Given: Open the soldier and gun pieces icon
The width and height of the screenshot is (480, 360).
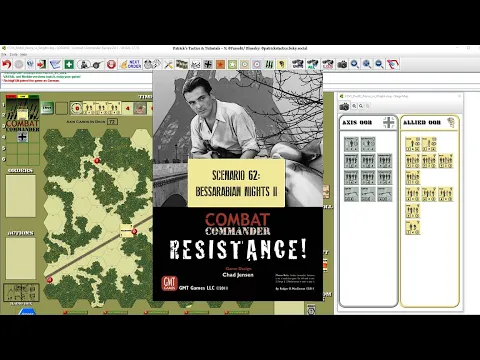Looking at the screenshot, I should click(x=90, y=64).
